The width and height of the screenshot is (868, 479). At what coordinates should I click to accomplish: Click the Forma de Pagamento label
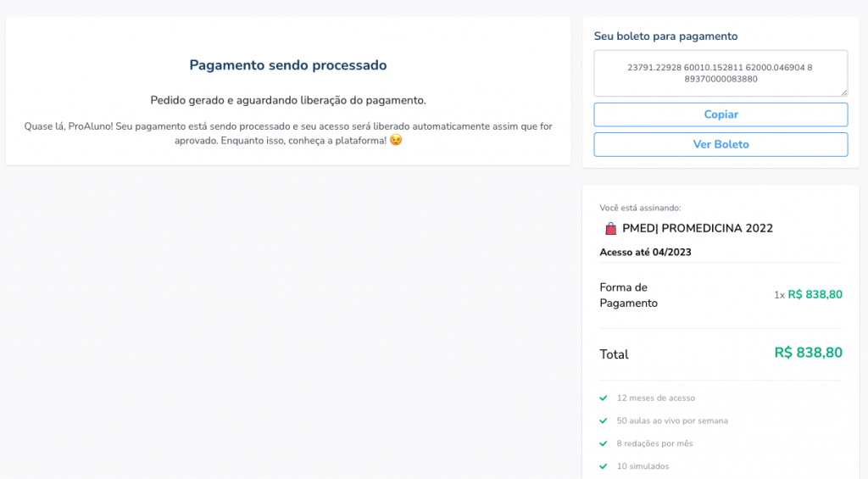pos(628,295)
